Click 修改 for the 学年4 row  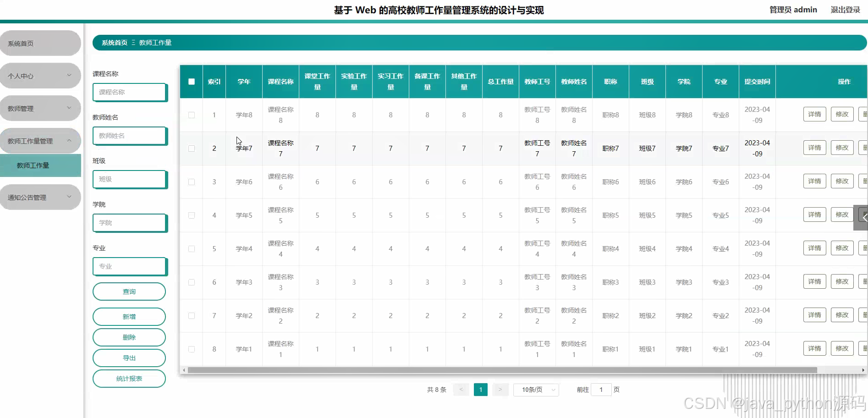tap(842, 248)
